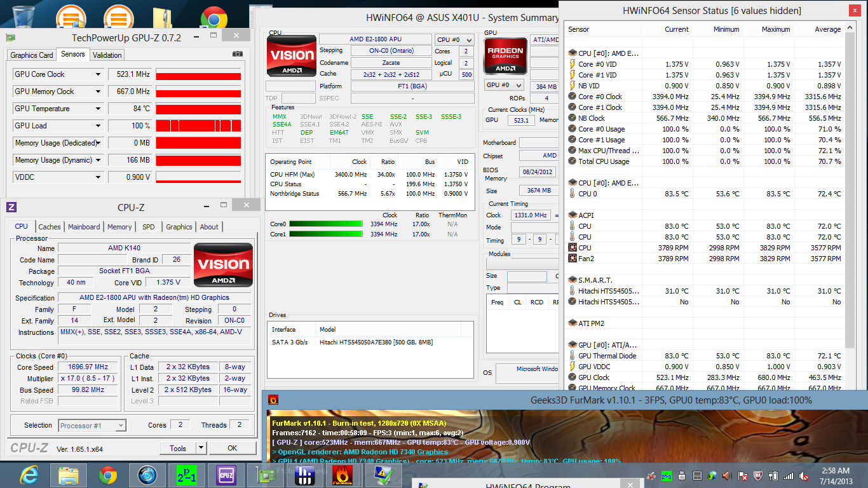Viewport: 868px width, 488px height.
Task: Click the Average column header in HWiNFO
Action: pyautogui.click(x=819, y=29)
